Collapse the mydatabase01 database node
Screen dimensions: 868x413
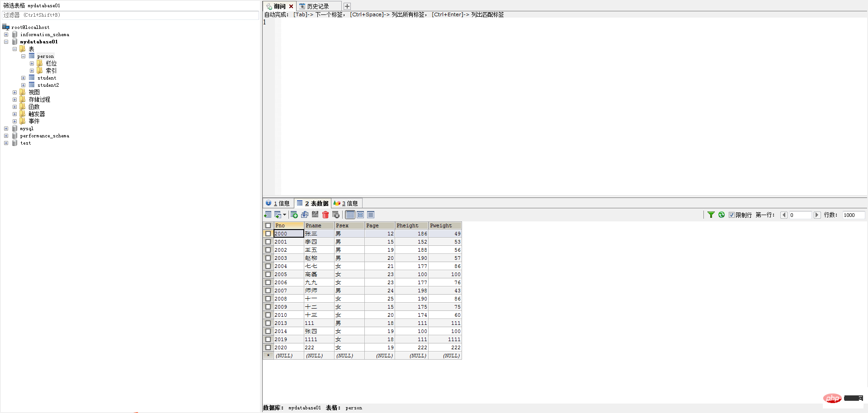click(x=6, y=42)
